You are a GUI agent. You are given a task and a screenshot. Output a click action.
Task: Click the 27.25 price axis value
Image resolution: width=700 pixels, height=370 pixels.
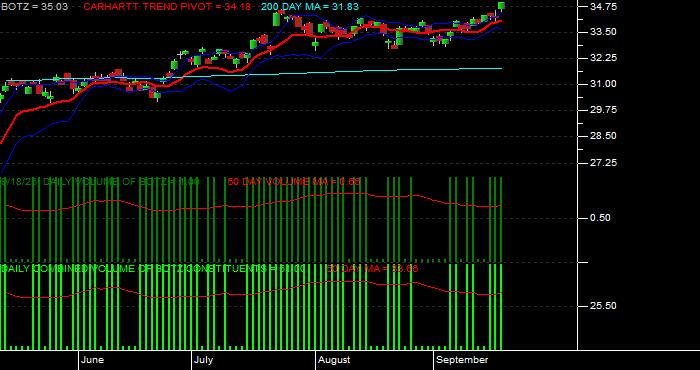603,163
